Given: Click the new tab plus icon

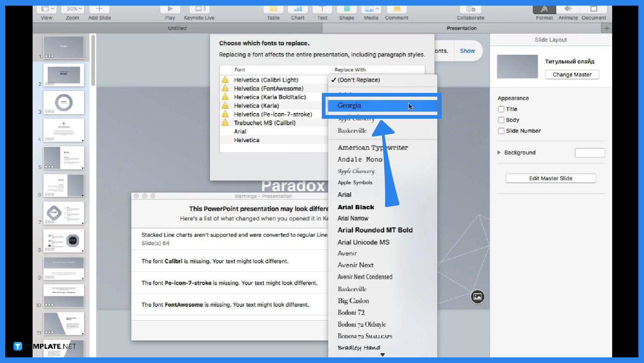Looking at the screenshot, I should click(x=607, y=28).
